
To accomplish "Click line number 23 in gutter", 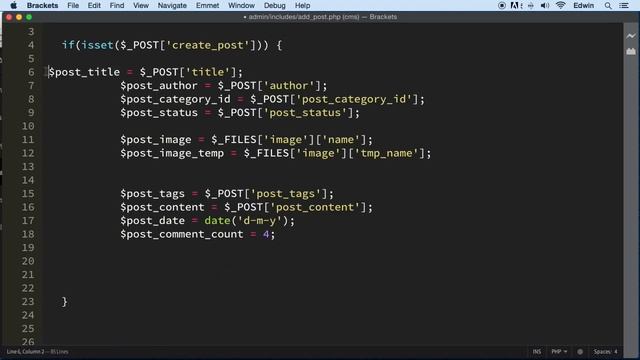I will tap(28, 302).
